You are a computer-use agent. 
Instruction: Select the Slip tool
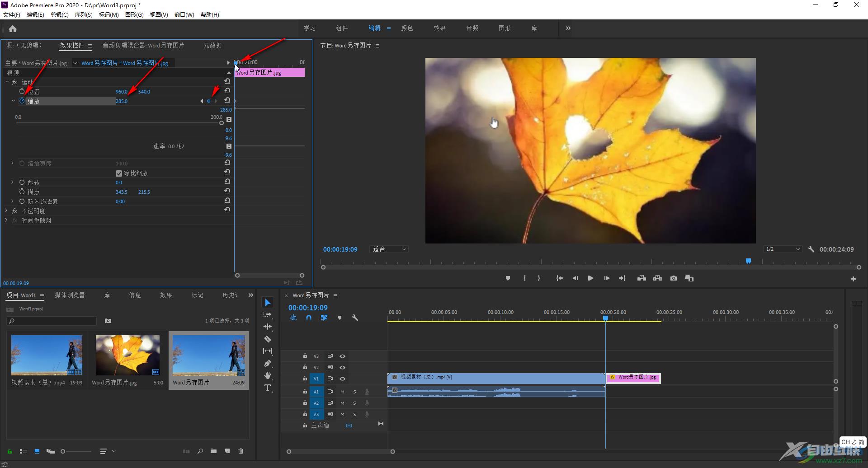268,351
